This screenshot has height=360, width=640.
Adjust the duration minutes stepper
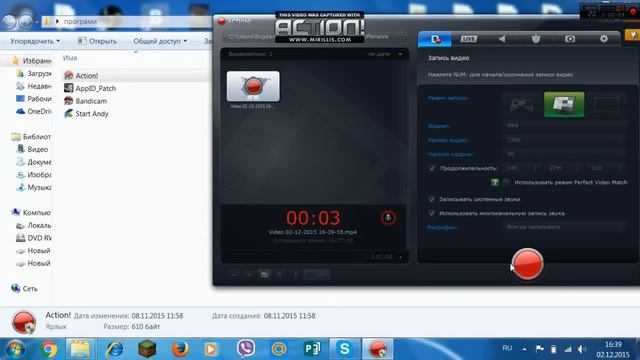click(x=578, y=168)
